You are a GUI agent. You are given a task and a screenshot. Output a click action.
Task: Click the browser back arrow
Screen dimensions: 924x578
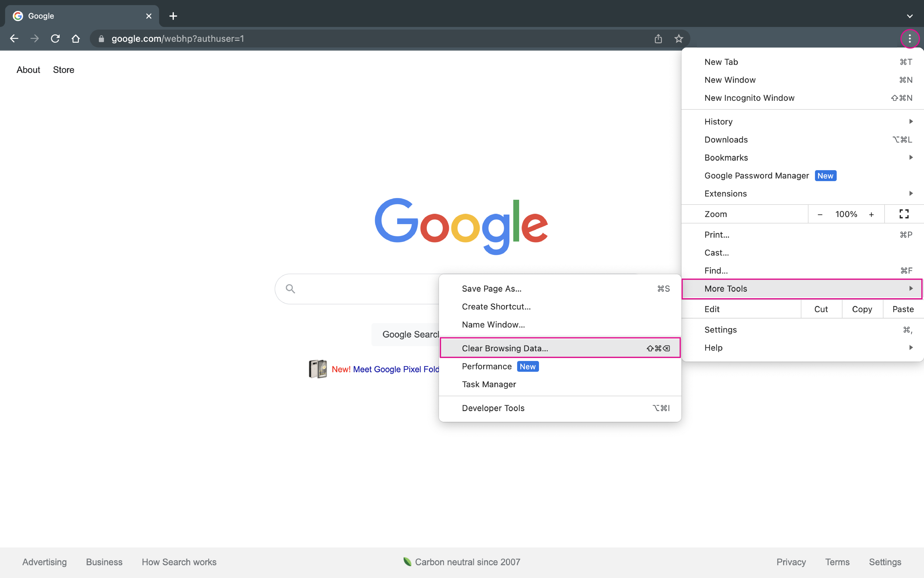click(x=14, y=39)
